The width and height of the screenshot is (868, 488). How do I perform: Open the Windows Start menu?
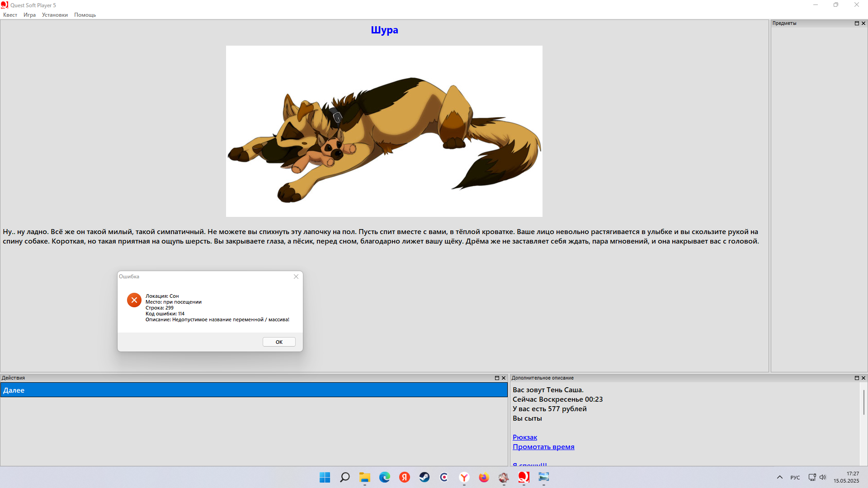coord(325,477)
